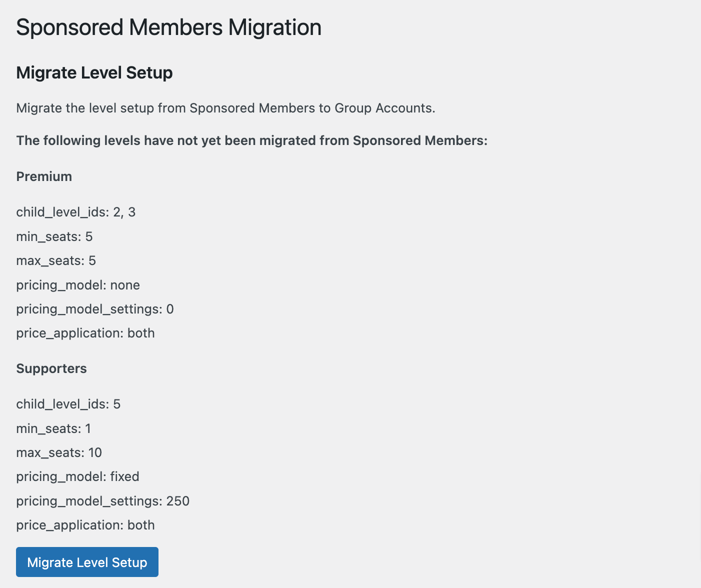Select the Sponsored Members Migration page title
Viewport: 701px width, 588px height.
pyautogui.click(x=169, y=27)
